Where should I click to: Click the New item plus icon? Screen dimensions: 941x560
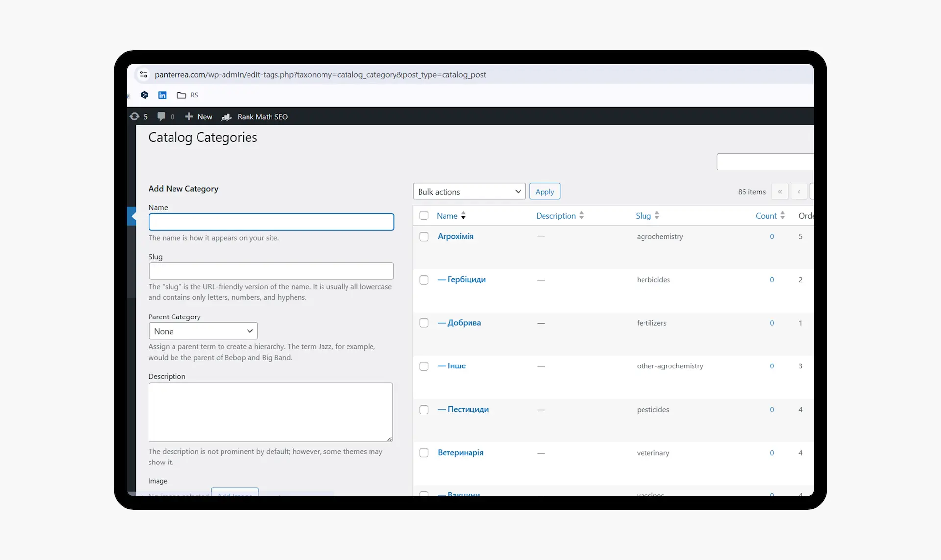point(190,116)
